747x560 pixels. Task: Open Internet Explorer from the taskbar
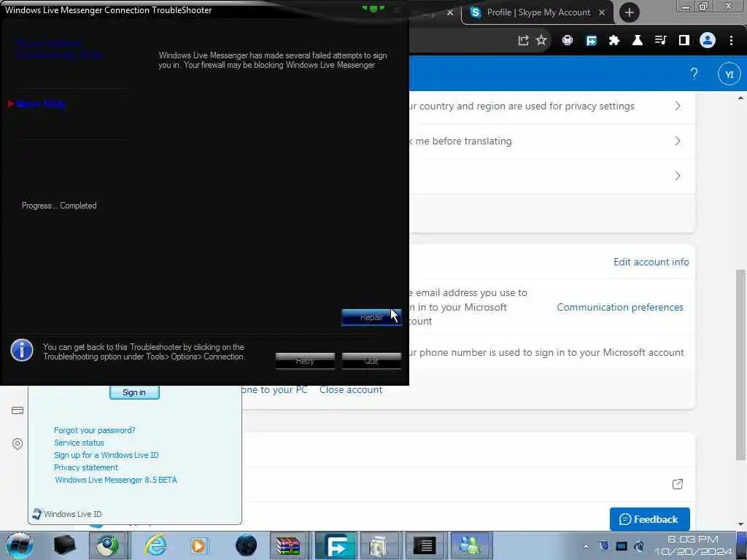click(156, 545)
